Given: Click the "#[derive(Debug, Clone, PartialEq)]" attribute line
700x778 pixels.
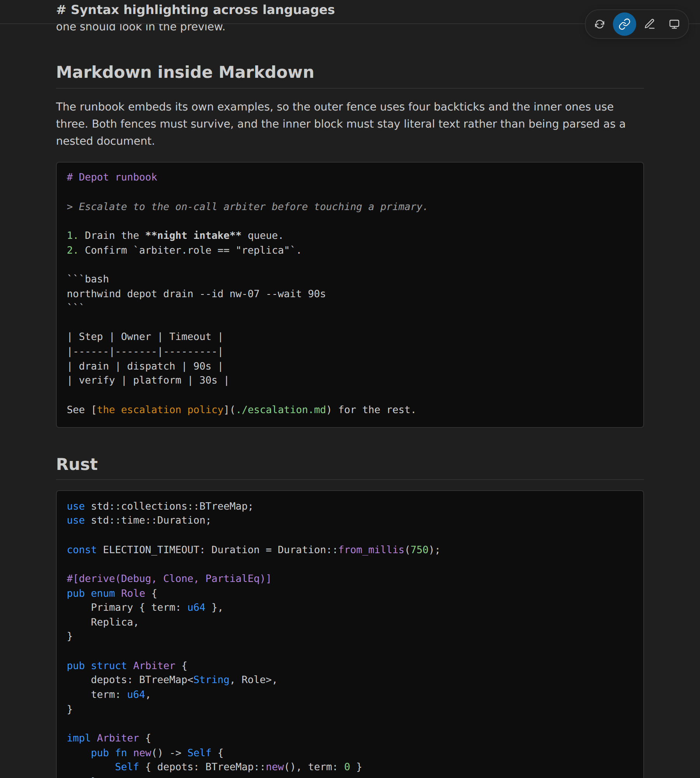Looking at the screenshot, I should pos(169,578).
